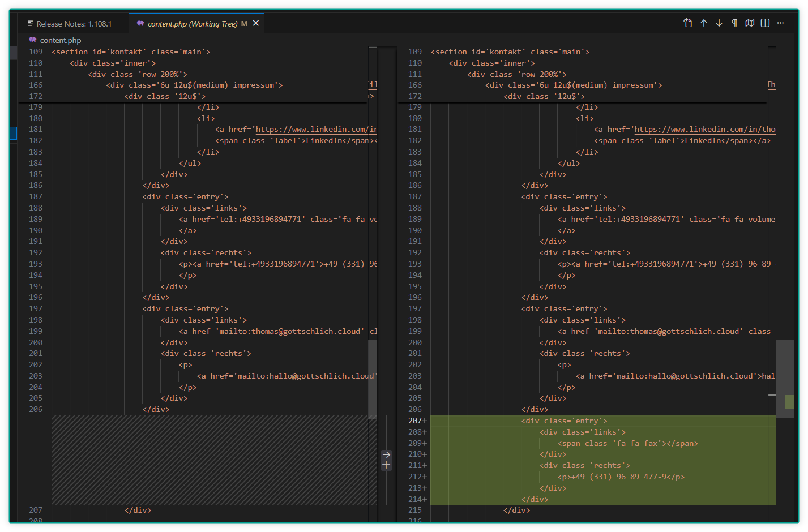Click the PHP icon on the content.php tab
This screenshot has width=808, height=532.
tap(140, 23)
